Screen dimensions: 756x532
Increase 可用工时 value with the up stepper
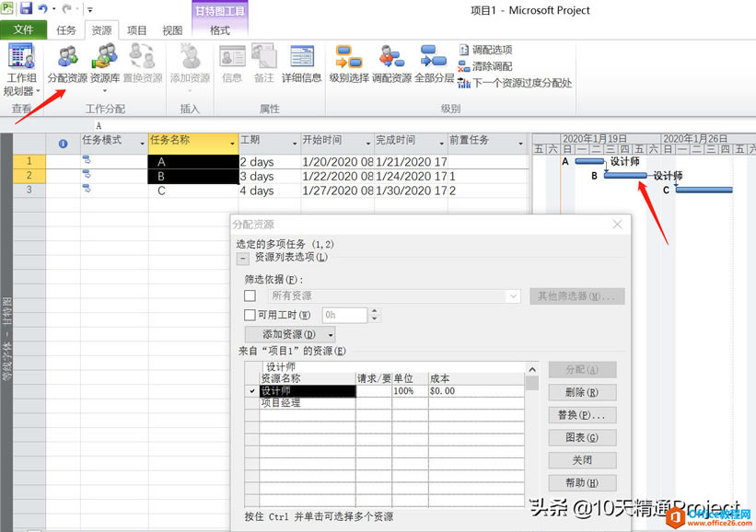pyautogui.click(x=374, y=311)
